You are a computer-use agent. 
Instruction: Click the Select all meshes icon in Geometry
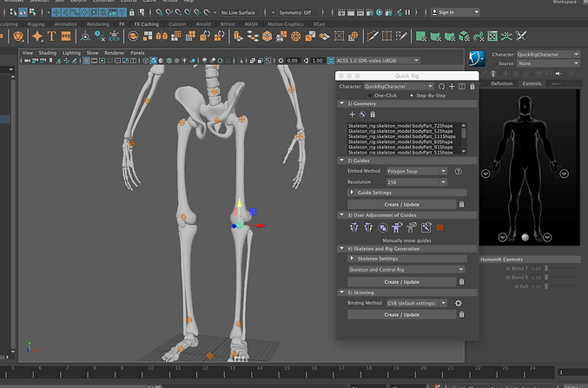tap(362, 115)
